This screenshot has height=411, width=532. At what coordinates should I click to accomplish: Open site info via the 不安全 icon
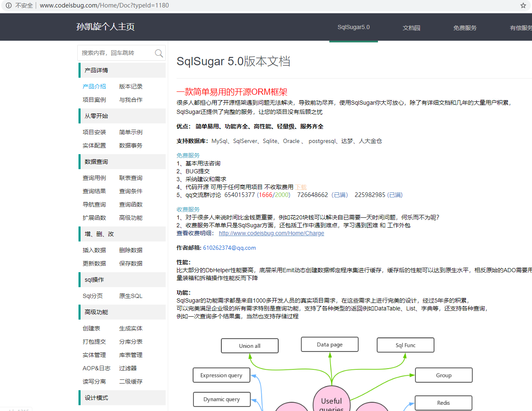pos(9,5)
